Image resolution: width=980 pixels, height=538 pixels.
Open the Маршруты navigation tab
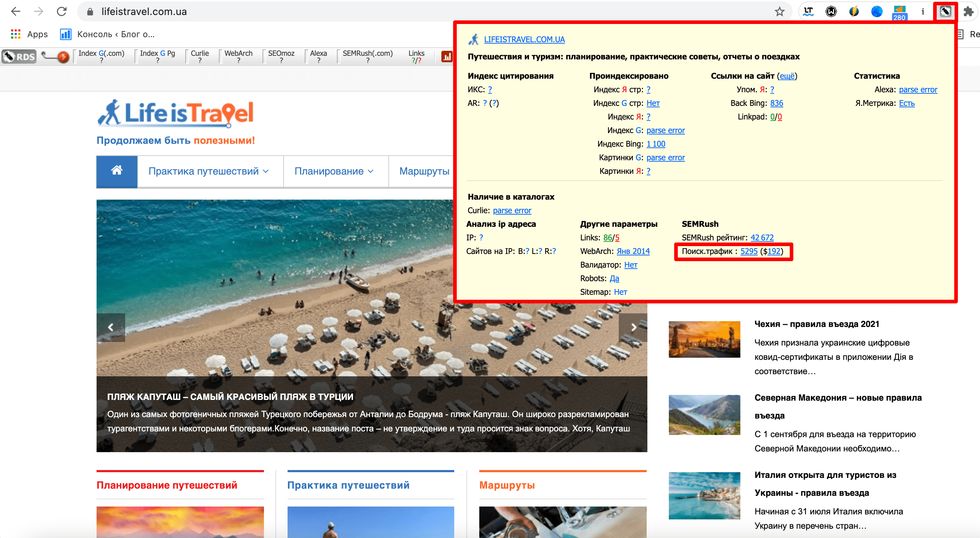pos(424,172)
